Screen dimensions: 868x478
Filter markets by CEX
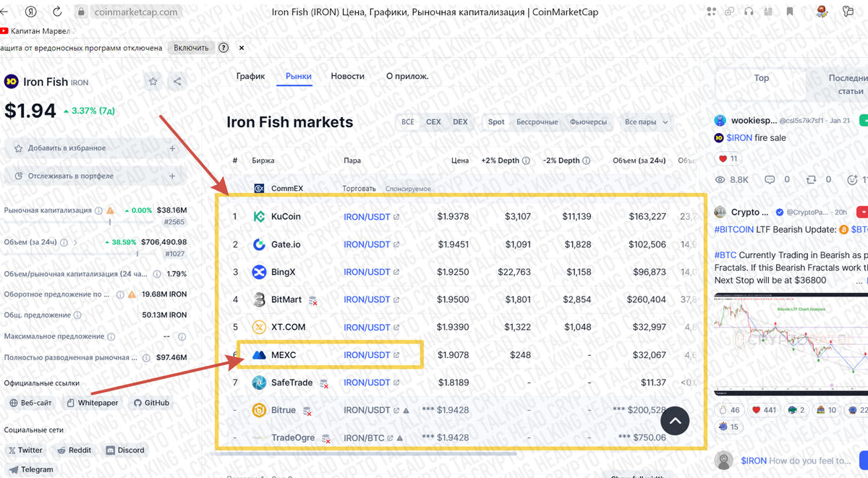433,122
